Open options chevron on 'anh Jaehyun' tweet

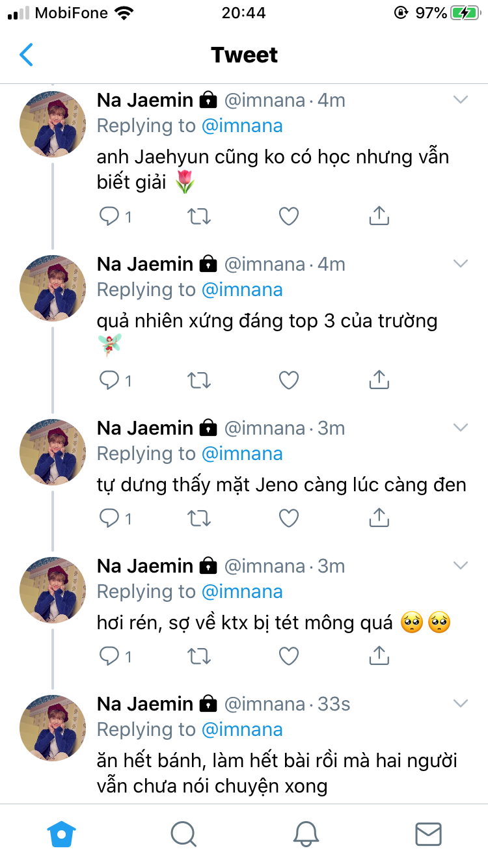click(461, 100)
